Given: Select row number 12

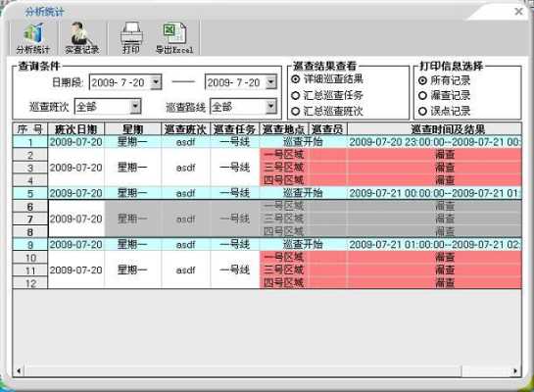Looking at the screenshot, I should tap(30, 283).
